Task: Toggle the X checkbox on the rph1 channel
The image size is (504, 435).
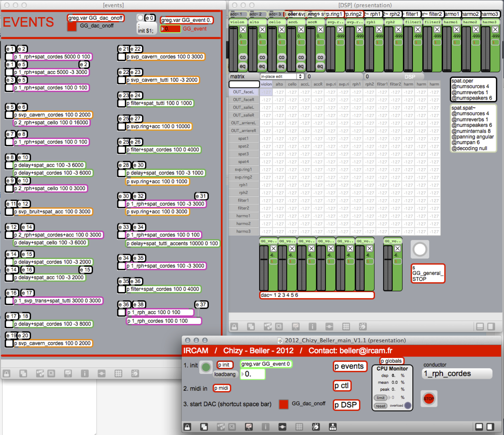Action: pos(379,30)
